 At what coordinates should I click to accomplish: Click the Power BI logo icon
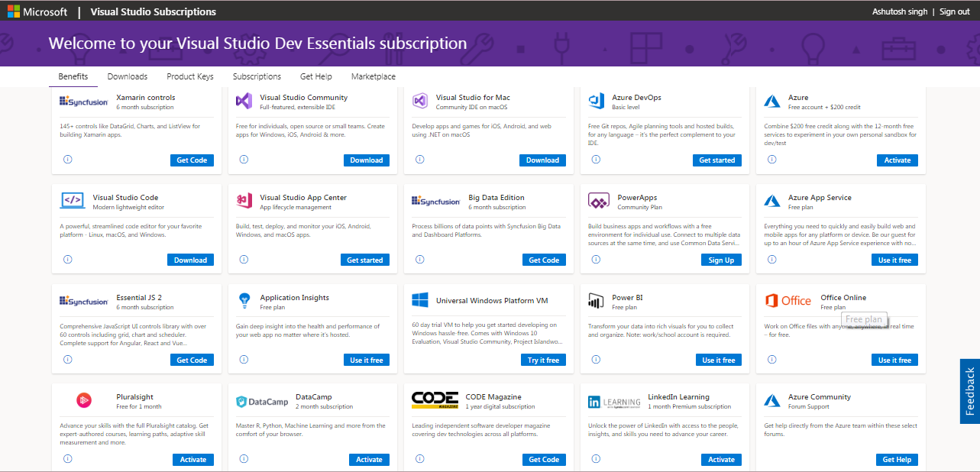(x=597, y=301)
